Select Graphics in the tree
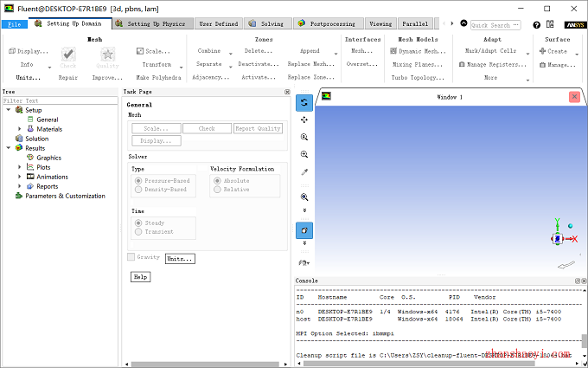Image resolution: width=588 pixels, height=368 pixels. pos(48,158)
